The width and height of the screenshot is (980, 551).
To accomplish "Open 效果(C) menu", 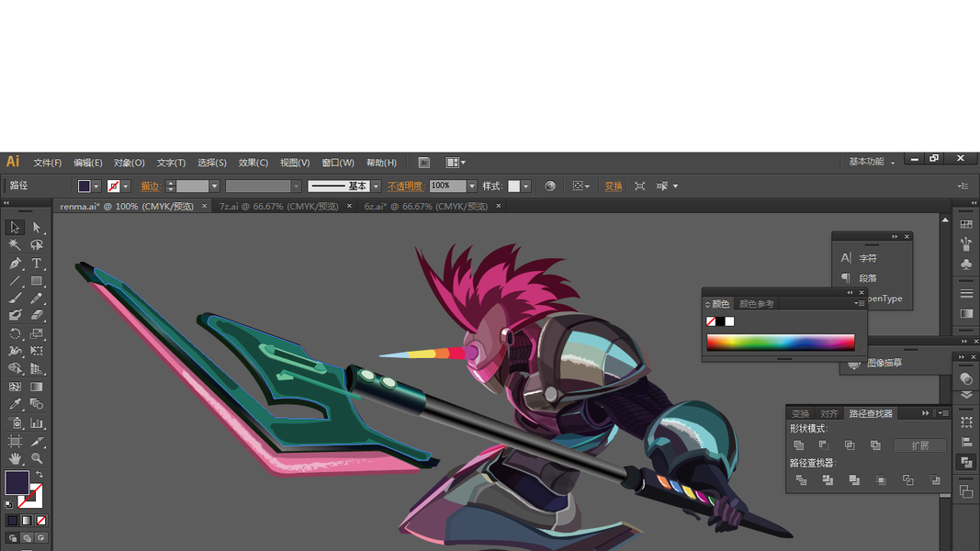I will [x=253, y=163].
